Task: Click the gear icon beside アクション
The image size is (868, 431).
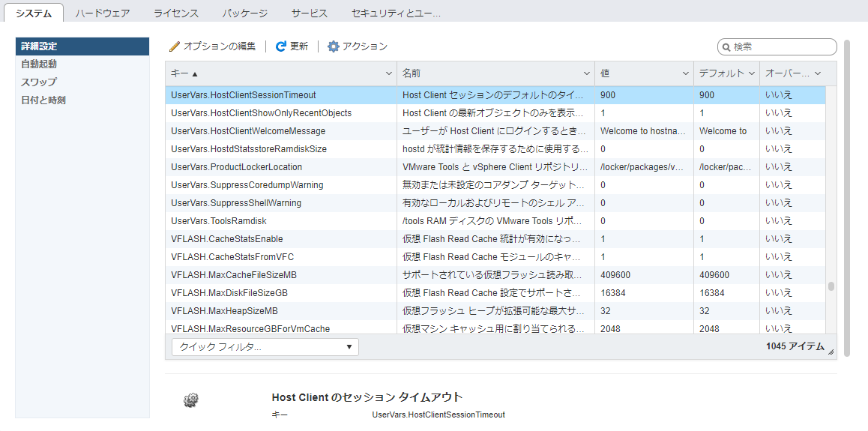Action: [x=334, y=46]
